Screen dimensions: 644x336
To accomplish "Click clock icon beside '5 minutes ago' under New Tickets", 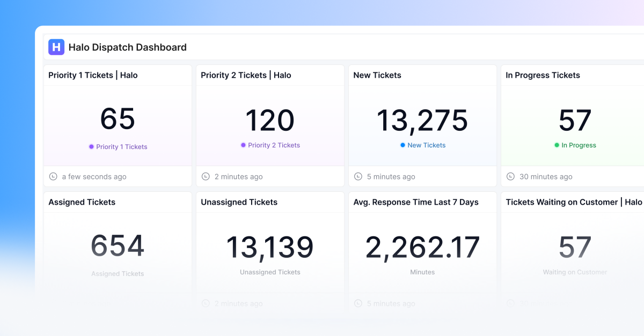I will click(358, 176).
